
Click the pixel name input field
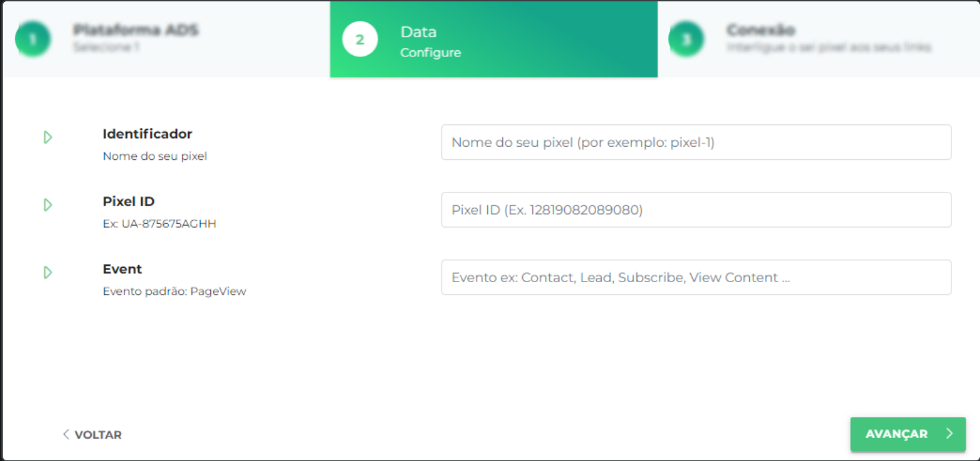click(x=696, y=142)
